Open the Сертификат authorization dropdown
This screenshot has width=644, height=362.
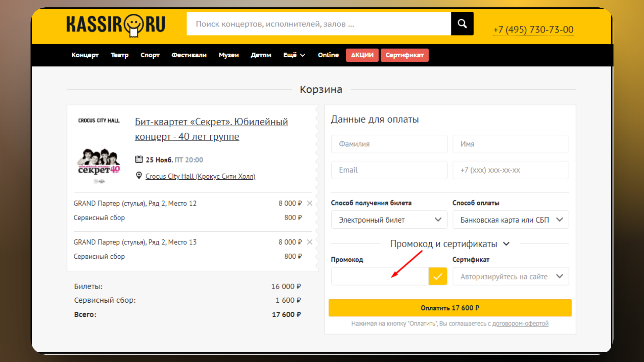click(510, 276)
